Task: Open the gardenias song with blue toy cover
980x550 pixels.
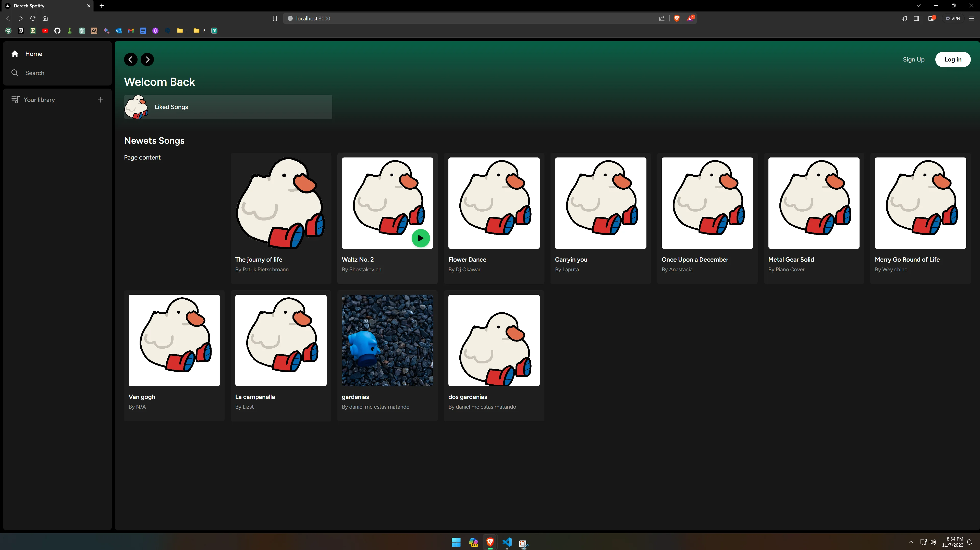Action: 387,356
